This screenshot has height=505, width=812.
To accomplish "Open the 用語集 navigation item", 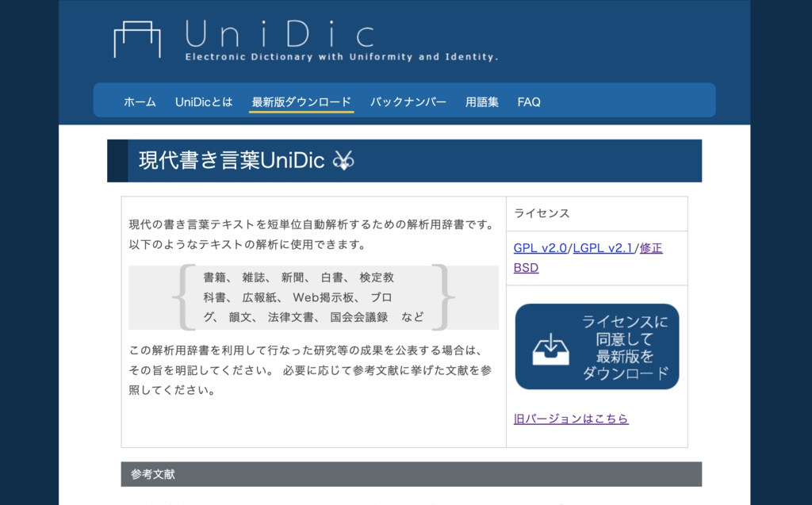I will click(x=481, y=102).
